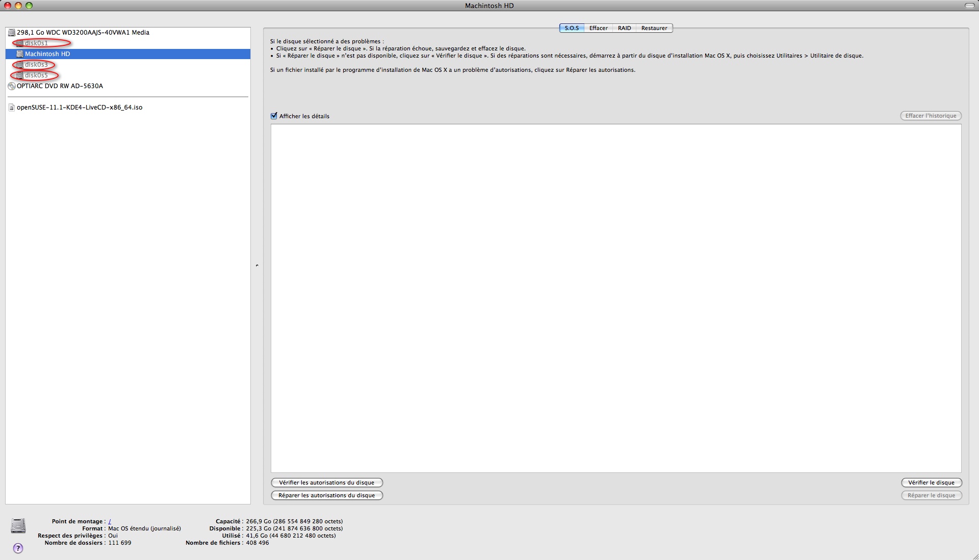Screen dimensions: 979x560
Task: Click the large disk icon beside the volume info
Action: [x=18, y=525]
